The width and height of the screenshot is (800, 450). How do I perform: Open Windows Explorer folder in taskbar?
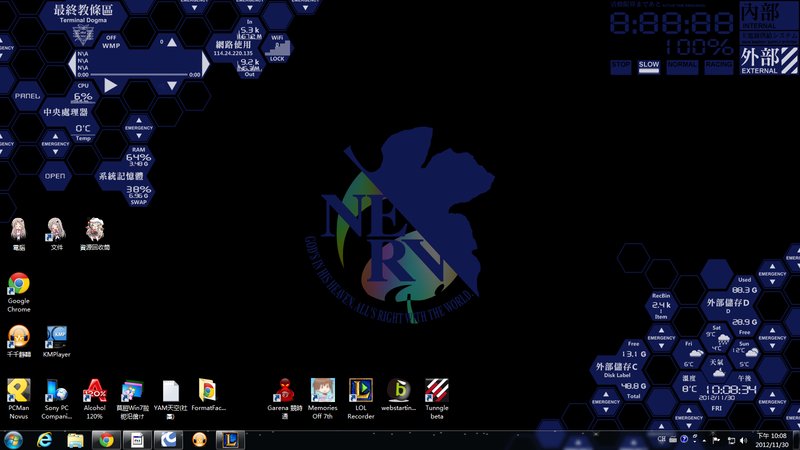click(x=75, y=440)
